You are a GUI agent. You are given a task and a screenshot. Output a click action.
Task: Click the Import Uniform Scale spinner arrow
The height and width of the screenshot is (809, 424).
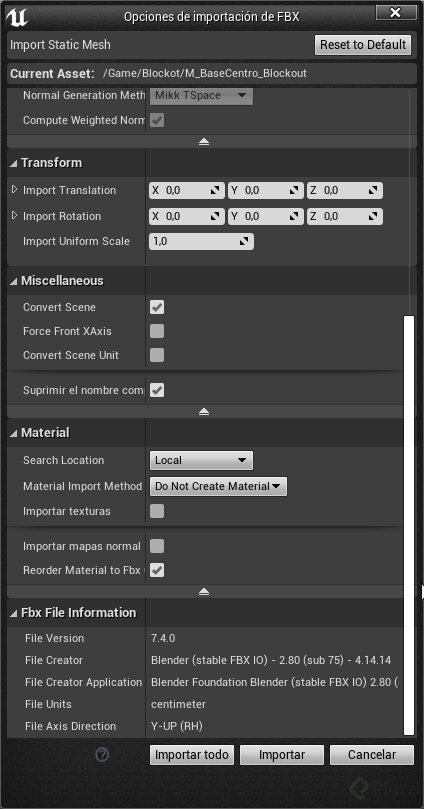tap(244, 241)
